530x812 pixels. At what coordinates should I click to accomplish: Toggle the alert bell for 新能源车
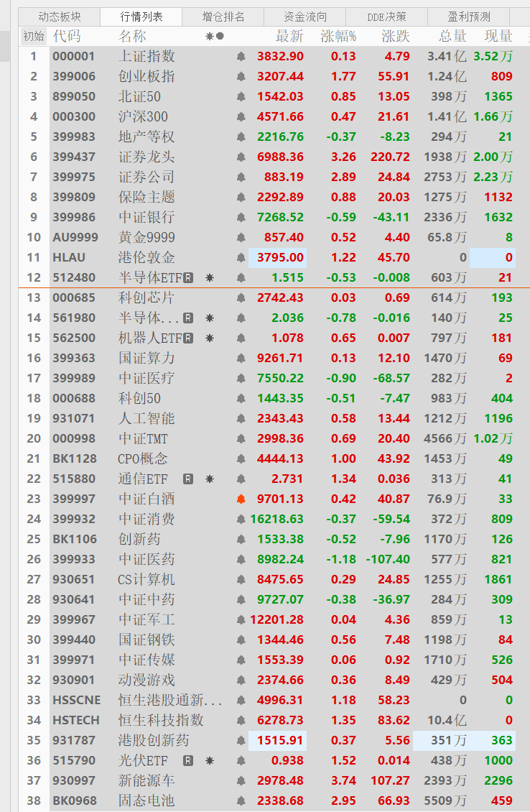[x=241, y=781]
